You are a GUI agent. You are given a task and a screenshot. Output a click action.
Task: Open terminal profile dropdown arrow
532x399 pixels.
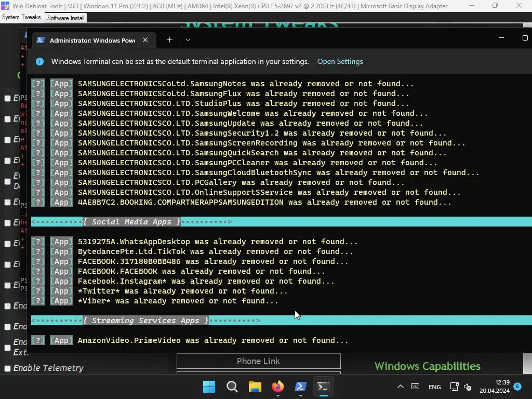(188, 40)
